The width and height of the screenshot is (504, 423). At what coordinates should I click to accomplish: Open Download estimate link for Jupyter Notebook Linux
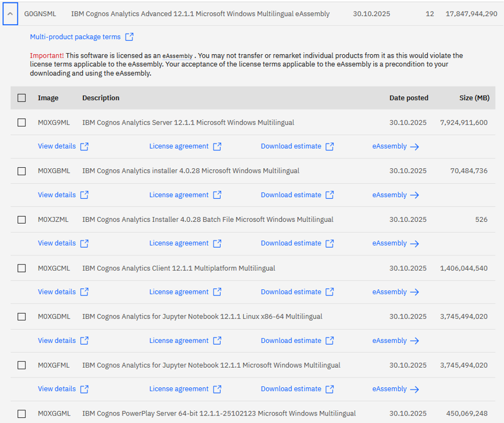coord(291,341)
